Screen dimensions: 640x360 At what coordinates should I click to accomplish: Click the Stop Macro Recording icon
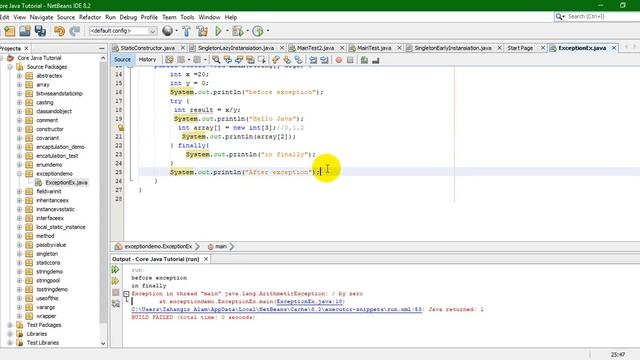pos(350,60)
